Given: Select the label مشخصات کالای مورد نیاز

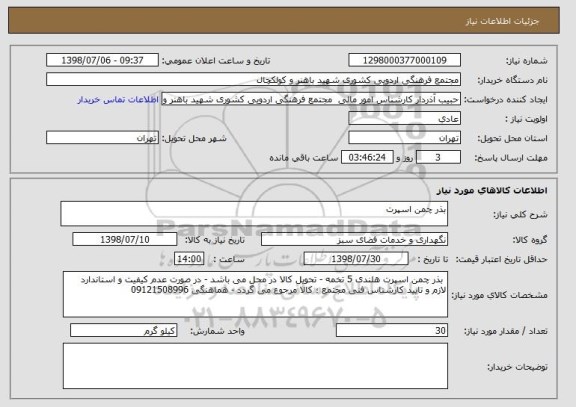Looking at the screenshot, I should [x=500, y=295].
